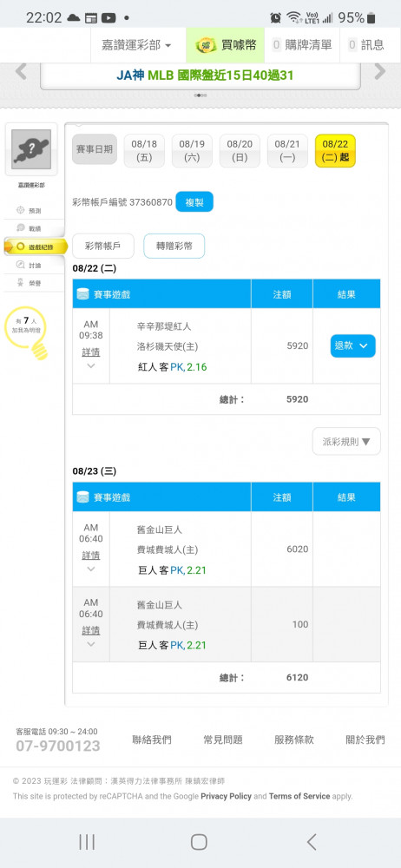Expand the 派彩規則 dropdown
Image resolution: width=401 pixels, height=868 pixels.
[346, 441]
